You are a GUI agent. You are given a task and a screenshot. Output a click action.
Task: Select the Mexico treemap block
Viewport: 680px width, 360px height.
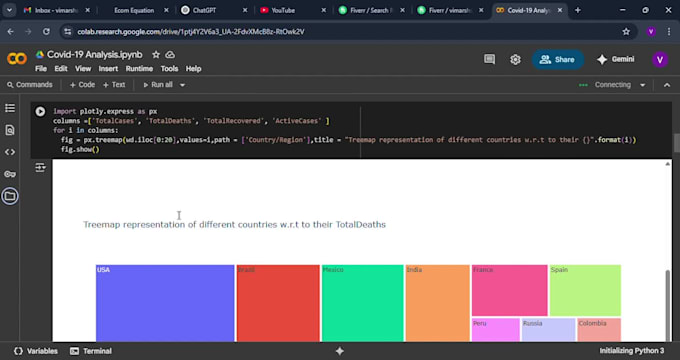(x=363, y=303)
